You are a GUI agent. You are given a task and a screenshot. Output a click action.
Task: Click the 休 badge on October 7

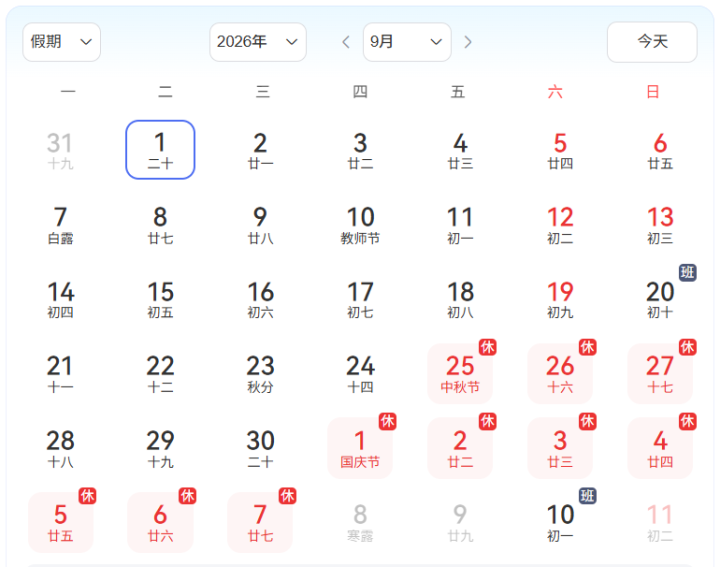click(x=287, y=496)
